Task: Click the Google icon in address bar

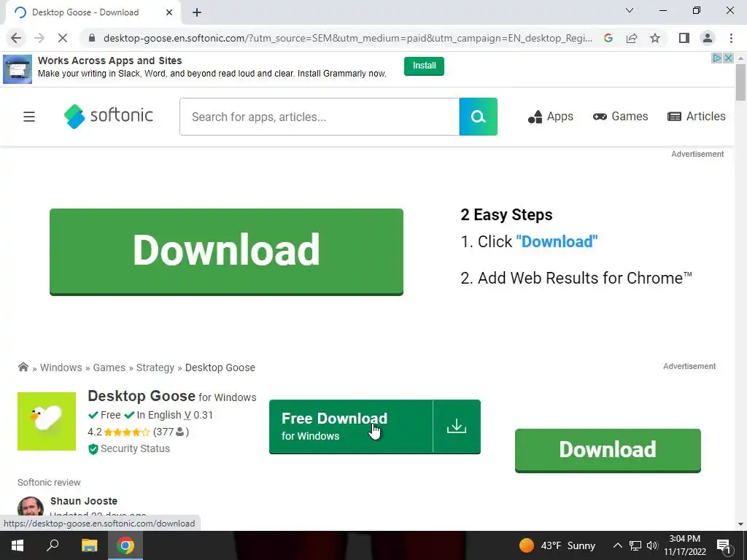Action: (x=608, y=38)
